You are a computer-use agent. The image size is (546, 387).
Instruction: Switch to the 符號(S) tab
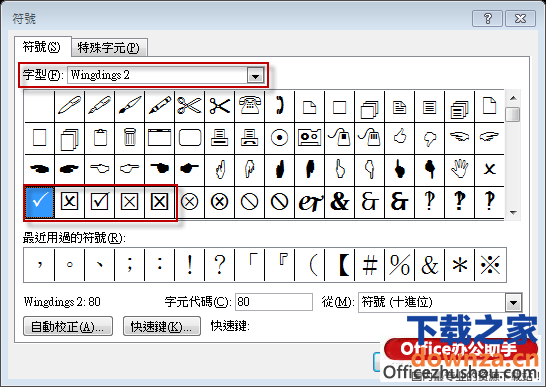(x=41, y=47)
